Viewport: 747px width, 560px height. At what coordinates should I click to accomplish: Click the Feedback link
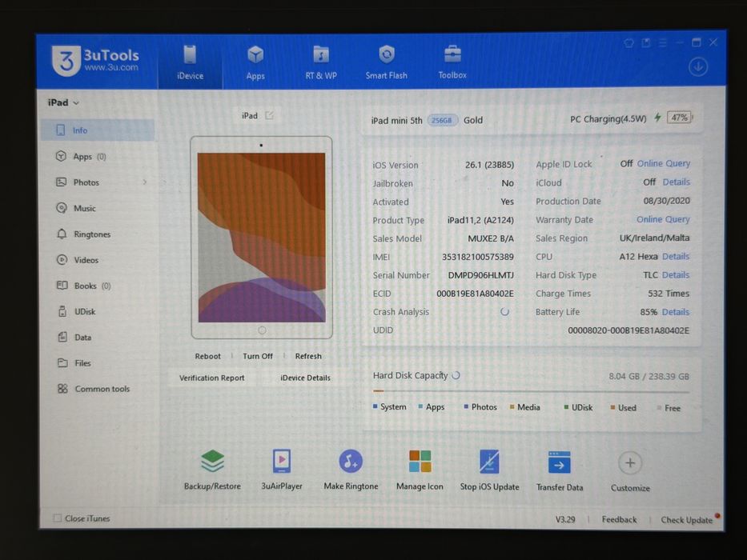click(x=619, y=519)
